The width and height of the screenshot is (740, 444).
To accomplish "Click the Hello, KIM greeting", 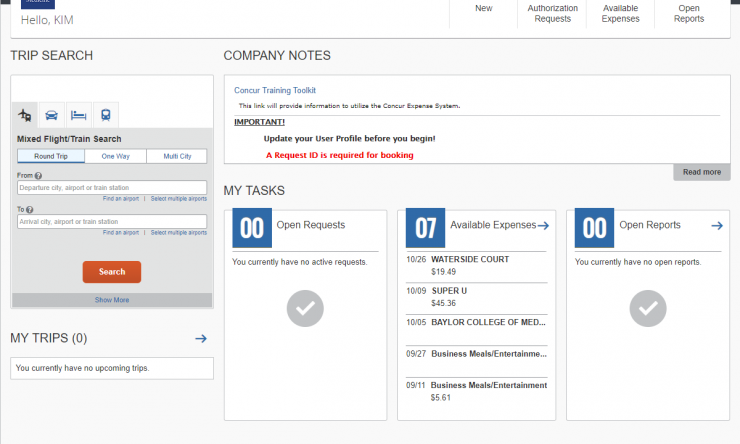I will point(47,20).
